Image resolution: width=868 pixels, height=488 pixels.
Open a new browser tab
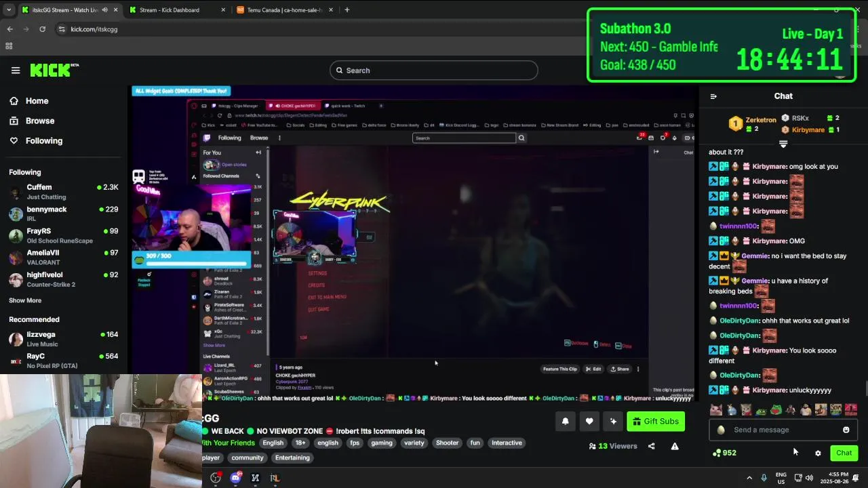[x=347, y=10]
